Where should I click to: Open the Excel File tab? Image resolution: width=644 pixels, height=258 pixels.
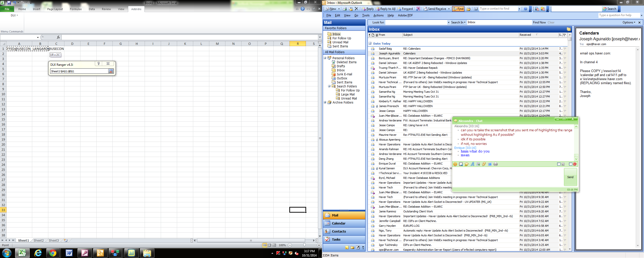pyautogui.click(x=7, y=9)
